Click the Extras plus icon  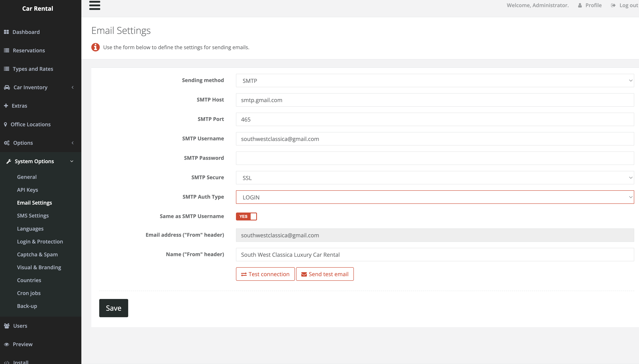(x=6, y=106)
